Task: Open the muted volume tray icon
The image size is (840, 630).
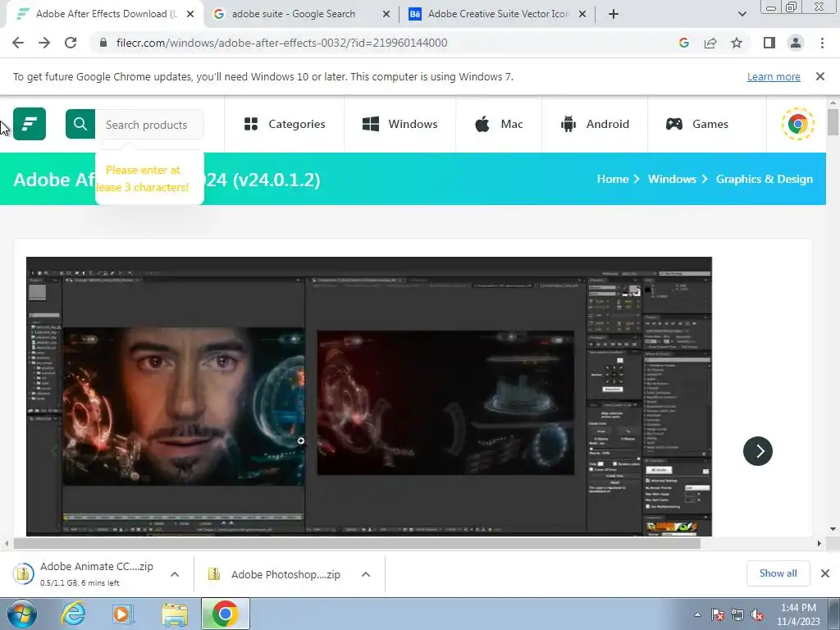Action: [757, 614]
